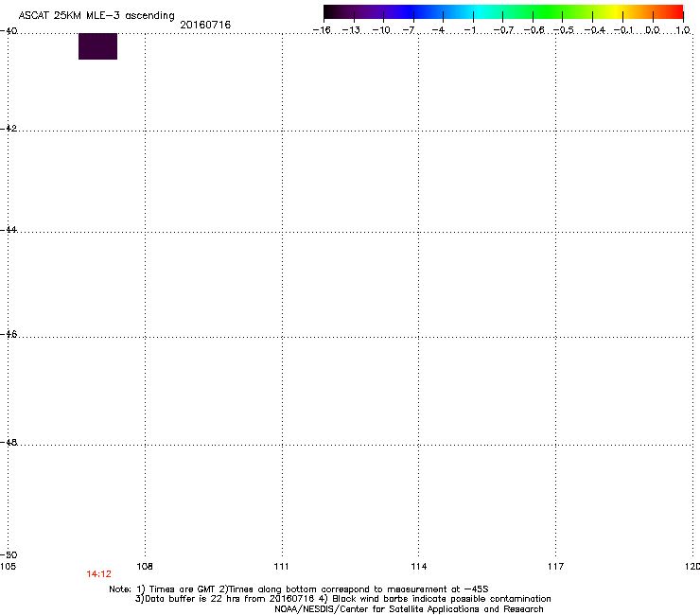
Task: Click the -46 latitude axis label
Action: coord(9,334)
